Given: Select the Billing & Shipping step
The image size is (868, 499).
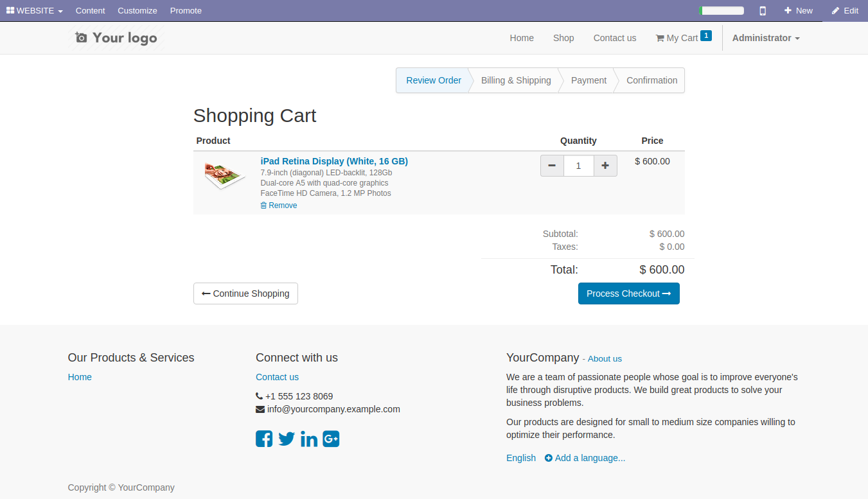Looking at the screenshot, I should pyautogui.click(x=516, y=80).
